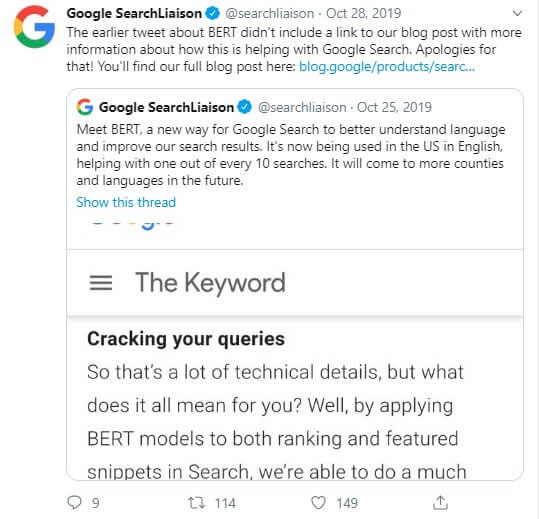Click the Oct 28, 2019 timestamp

(363, 13)
